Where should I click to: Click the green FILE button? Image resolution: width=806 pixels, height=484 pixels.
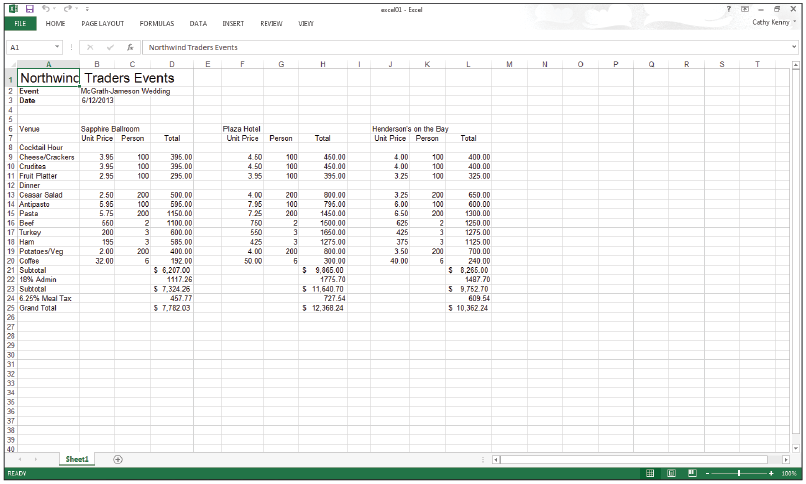point(18,22)
